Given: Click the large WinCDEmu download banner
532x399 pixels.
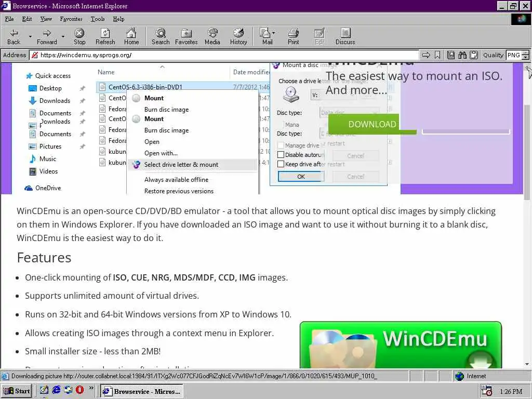Looking at the screenshot, I should 401,345.
